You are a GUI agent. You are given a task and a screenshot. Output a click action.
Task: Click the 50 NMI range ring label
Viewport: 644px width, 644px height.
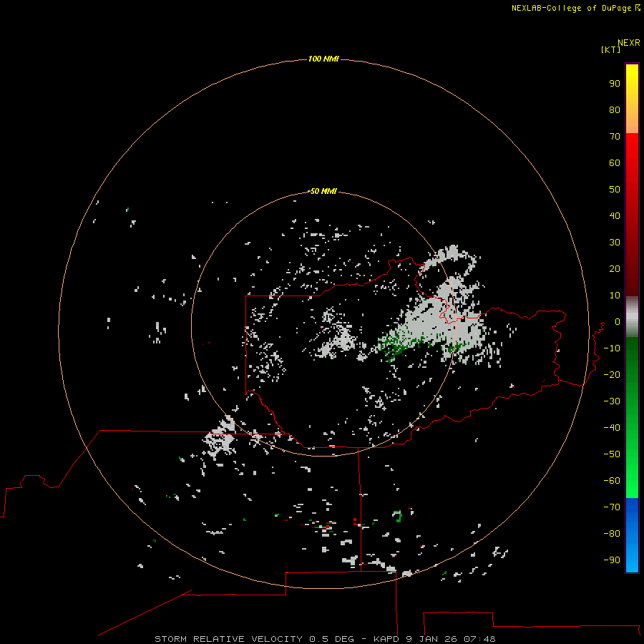323,191
